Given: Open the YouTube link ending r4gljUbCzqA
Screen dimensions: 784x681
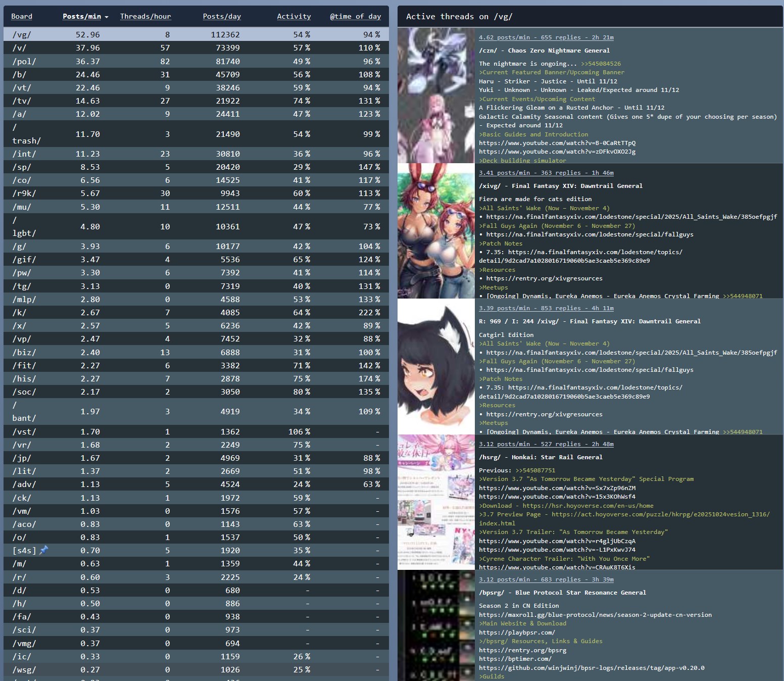Looking at the screenshot, I should click(x=557, y=541).
